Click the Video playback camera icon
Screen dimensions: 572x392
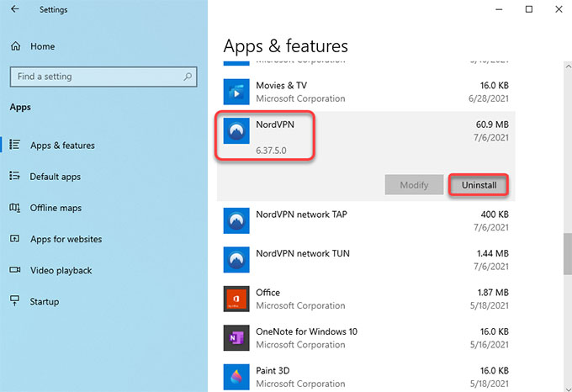[x=14, y=270]
